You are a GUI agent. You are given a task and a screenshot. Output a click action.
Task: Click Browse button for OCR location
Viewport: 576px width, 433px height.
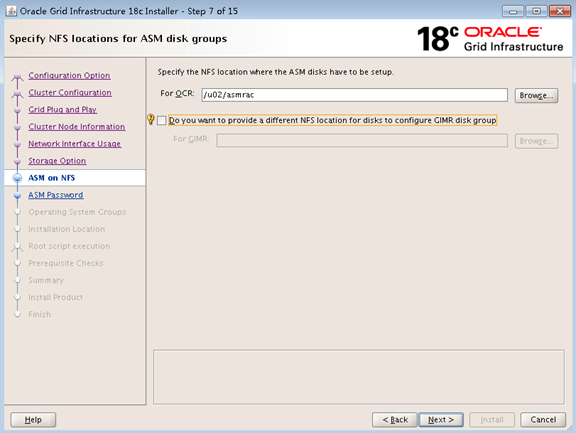(536, 95)
